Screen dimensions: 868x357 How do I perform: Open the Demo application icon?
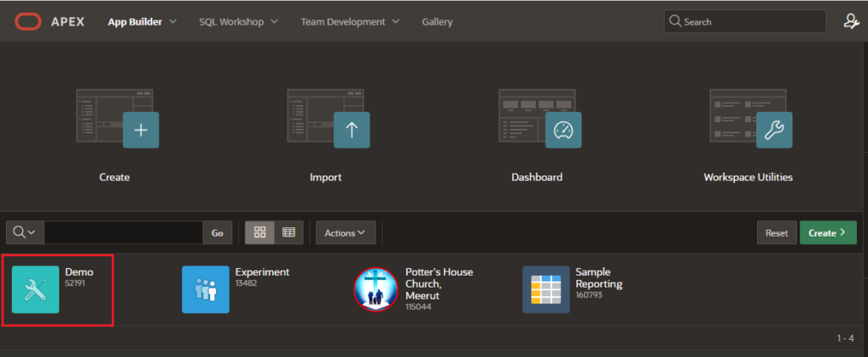[36, 290]
